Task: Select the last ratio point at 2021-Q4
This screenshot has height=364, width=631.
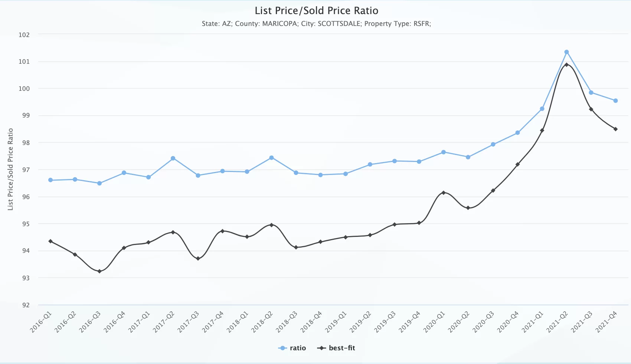Action: click(x=615, y=101)
